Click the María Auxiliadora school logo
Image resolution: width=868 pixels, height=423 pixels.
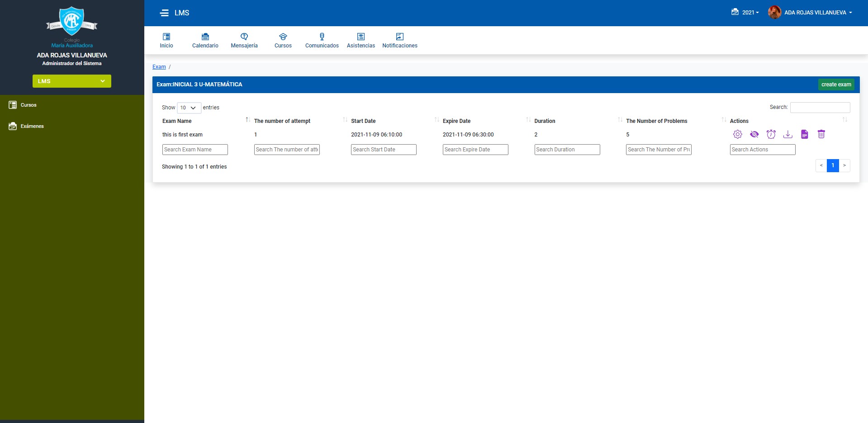click(72, 27)
